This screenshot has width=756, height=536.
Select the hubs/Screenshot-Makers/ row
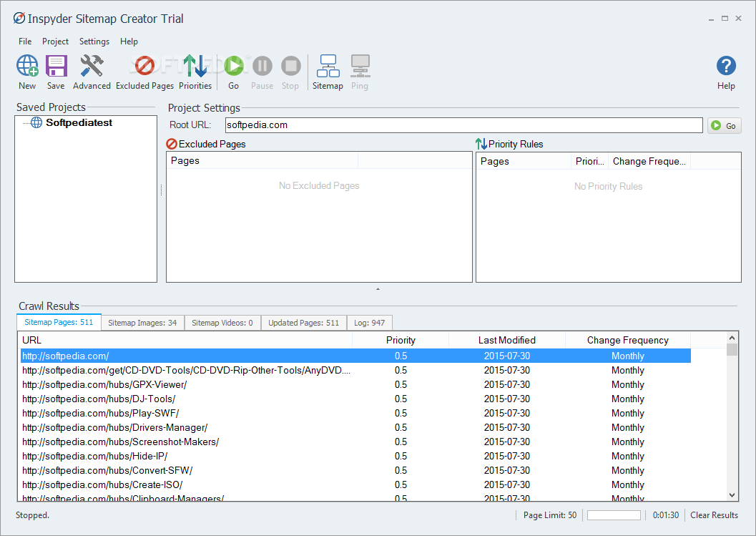(355, 442)
